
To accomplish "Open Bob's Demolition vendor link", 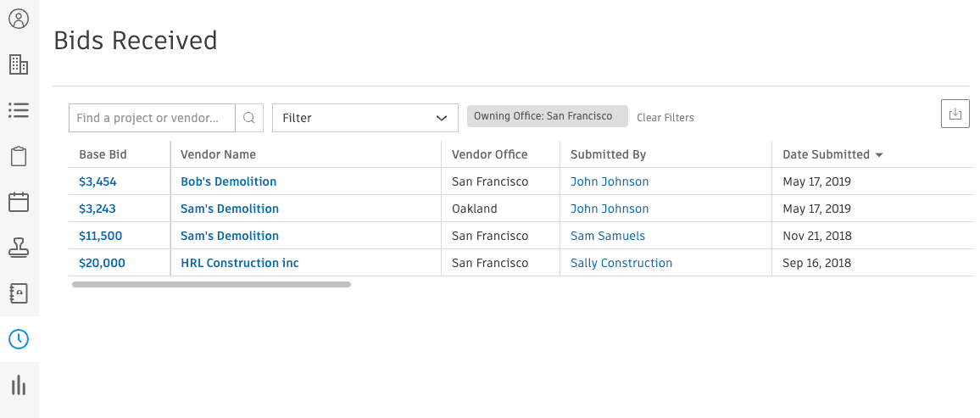I will 228,181.
